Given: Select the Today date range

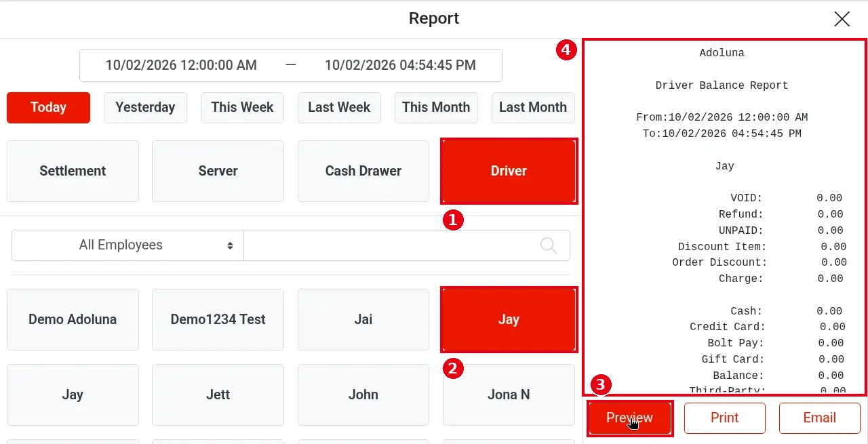Looking at the screenshot, I should 48,107.
